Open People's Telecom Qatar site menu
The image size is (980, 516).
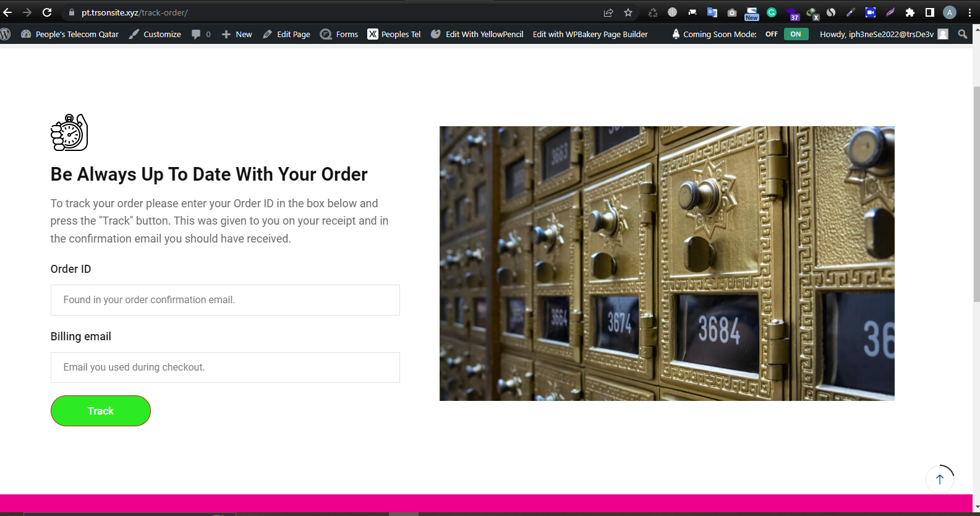[x=70, y=34]
